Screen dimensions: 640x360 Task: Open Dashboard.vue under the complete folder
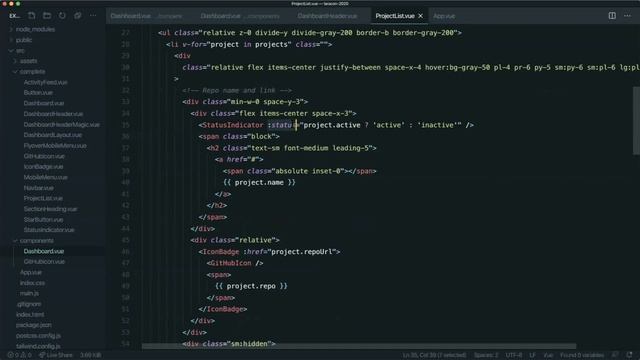(44, 103)
